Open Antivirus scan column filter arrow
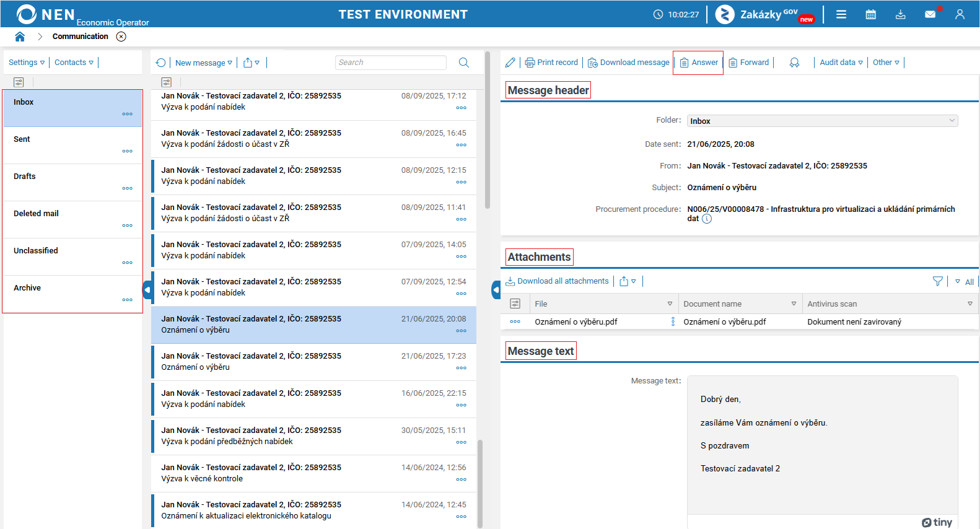The height and width of the screenshot is (529, 980). point(970,304)
